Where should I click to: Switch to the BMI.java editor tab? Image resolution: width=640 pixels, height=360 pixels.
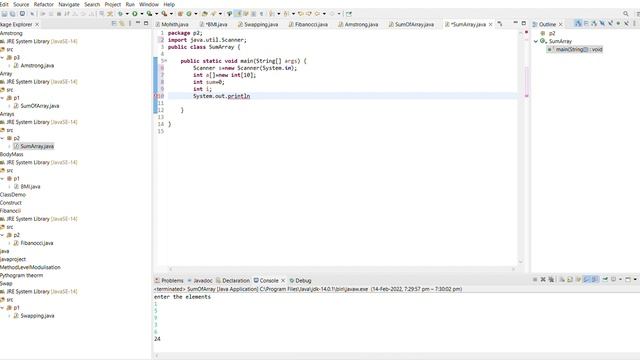(213, 24)
